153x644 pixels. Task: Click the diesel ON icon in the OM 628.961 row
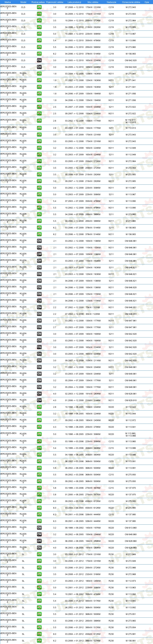click(x=39, y=394)
